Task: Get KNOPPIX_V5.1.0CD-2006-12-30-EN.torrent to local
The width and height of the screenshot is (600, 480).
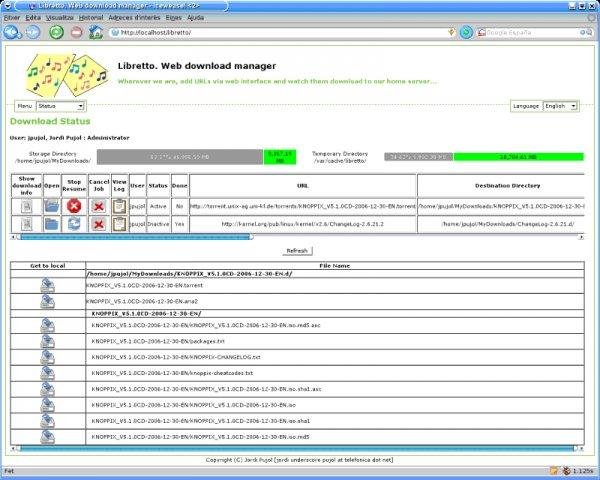Action: (47, 286)
